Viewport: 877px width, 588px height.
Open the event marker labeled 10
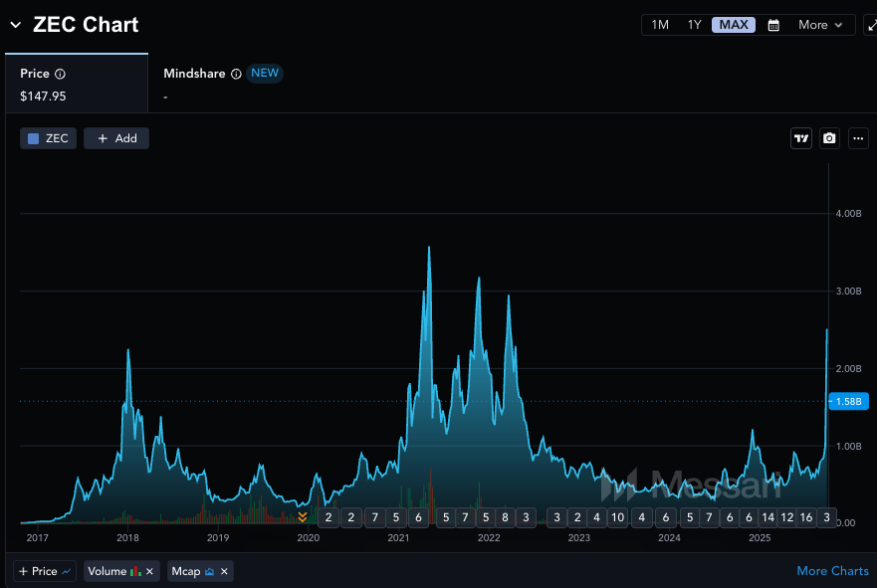617,517
